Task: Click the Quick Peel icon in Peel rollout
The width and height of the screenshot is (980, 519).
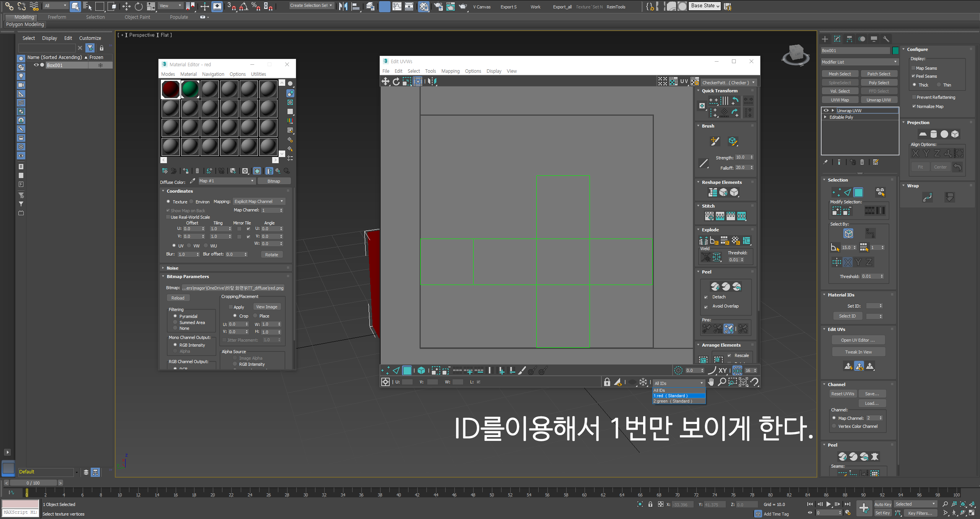Action: [x=715, y=287]
